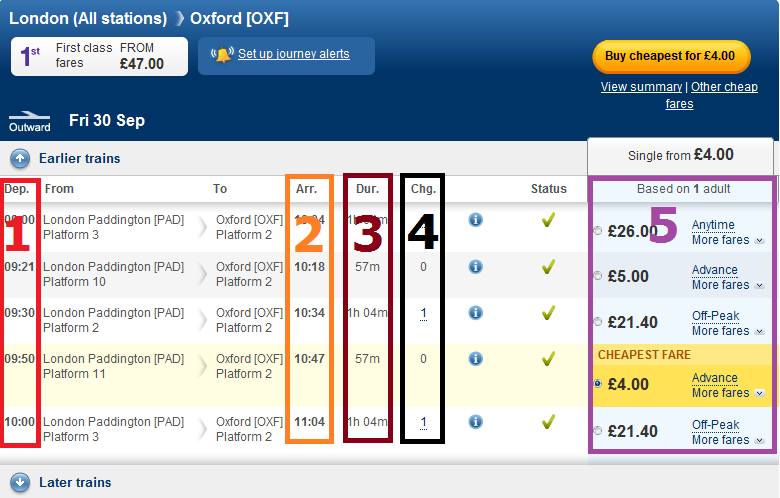This screenshot has width=780, height=498.
Task: Open info icon for the 10:00 train
Action: pos(476,422)
